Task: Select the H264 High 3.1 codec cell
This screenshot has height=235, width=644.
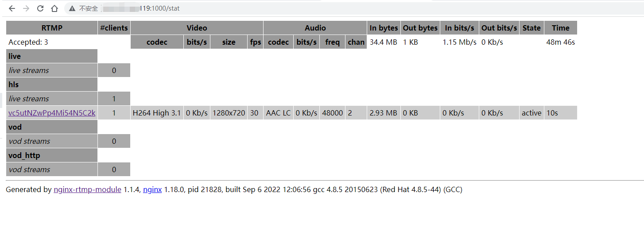Action: [157, 113]
